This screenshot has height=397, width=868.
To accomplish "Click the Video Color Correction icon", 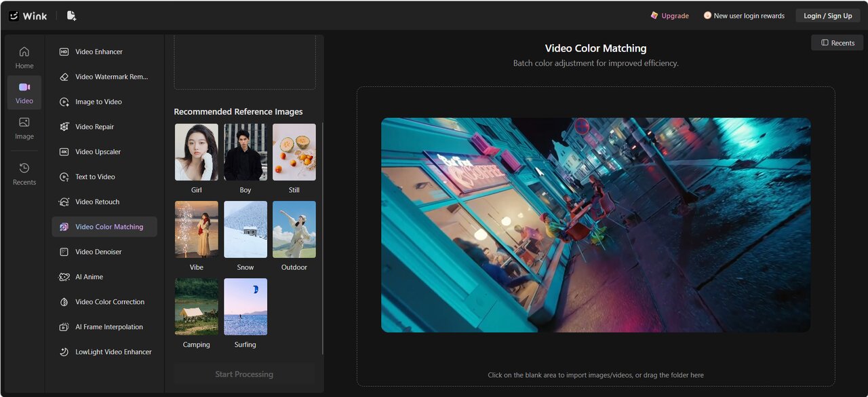I will click(64, 302).
